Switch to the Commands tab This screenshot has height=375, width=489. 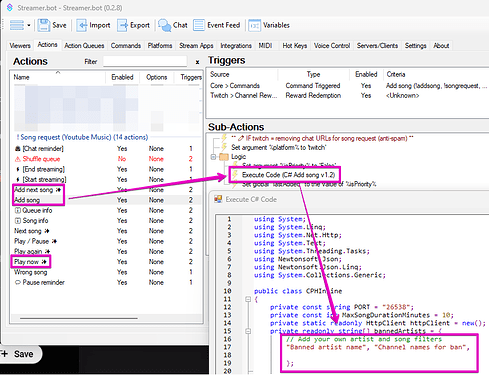click(126, 46)
